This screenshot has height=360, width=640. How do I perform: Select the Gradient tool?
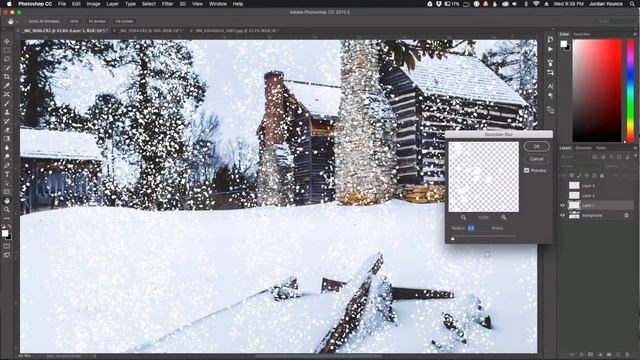(x=7, y=139)
